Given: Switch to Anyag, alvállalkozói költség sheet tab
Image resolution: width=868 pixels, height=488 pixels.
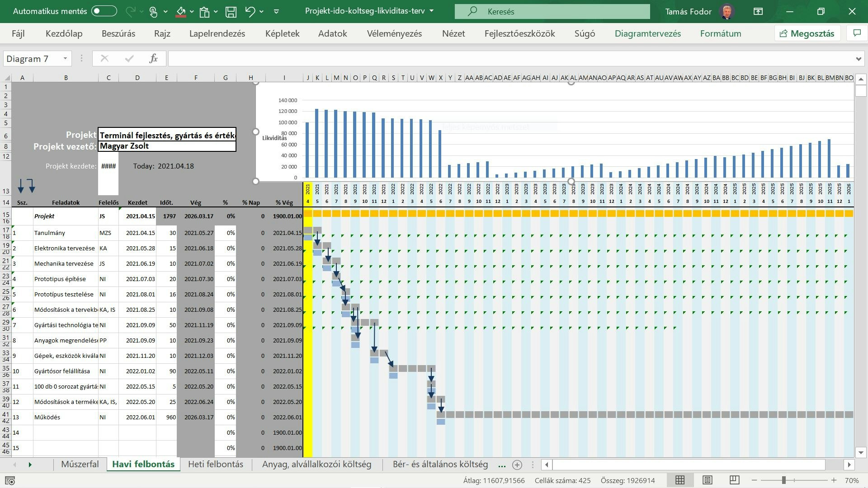Looking at the screenshot, I should 317,464.
